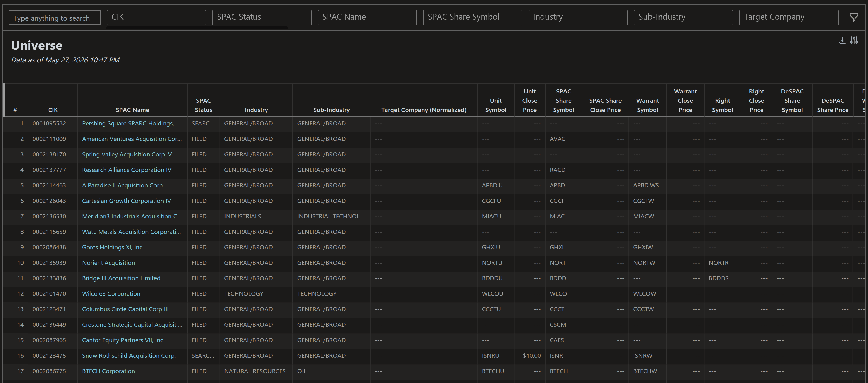Sort by DeSPAC Share Symbol header

point(792,101)
